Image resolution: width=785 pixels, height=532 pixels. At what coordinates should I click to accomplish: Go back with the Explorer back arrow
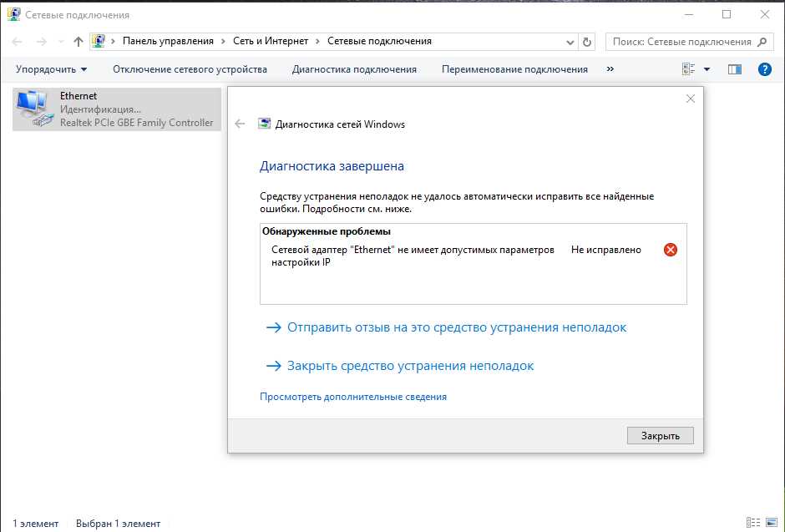[17, 42]
